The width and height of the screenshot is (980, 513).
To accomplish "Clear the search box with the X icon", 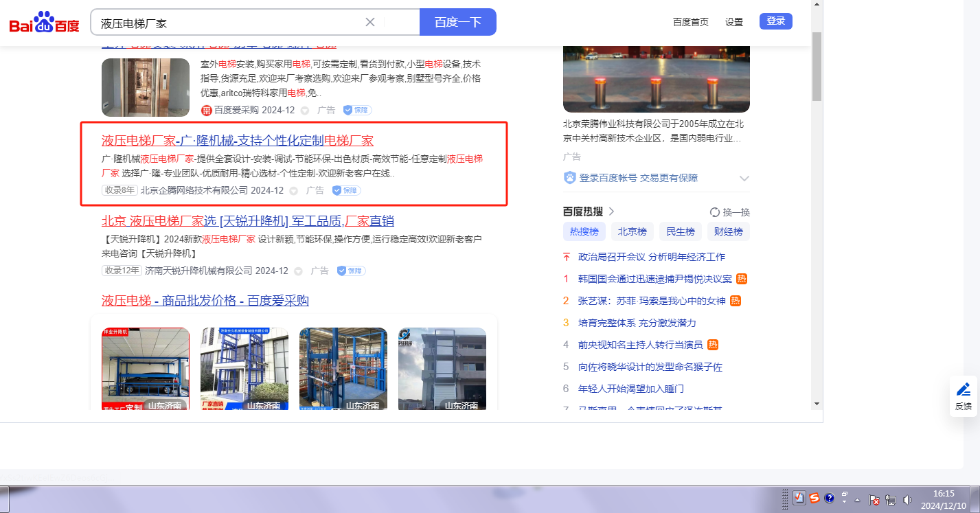I will (x=370, y=22).
